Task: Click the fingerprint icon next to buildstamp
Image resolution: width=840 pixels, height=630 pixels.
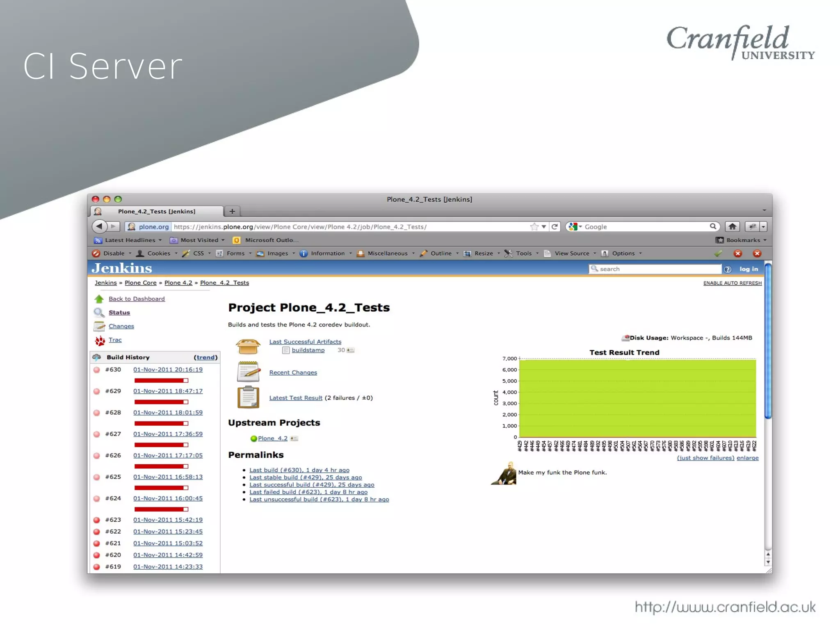Action: point(350,350)
